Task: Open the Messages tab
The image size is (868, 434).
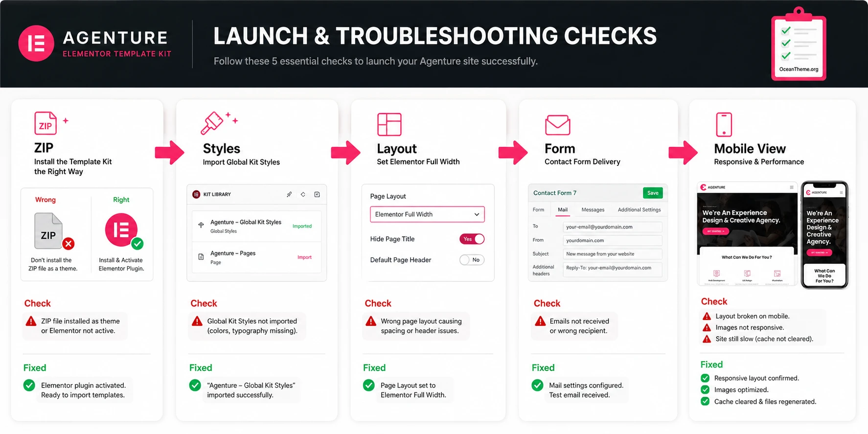Action: click(x=593, y=210)
